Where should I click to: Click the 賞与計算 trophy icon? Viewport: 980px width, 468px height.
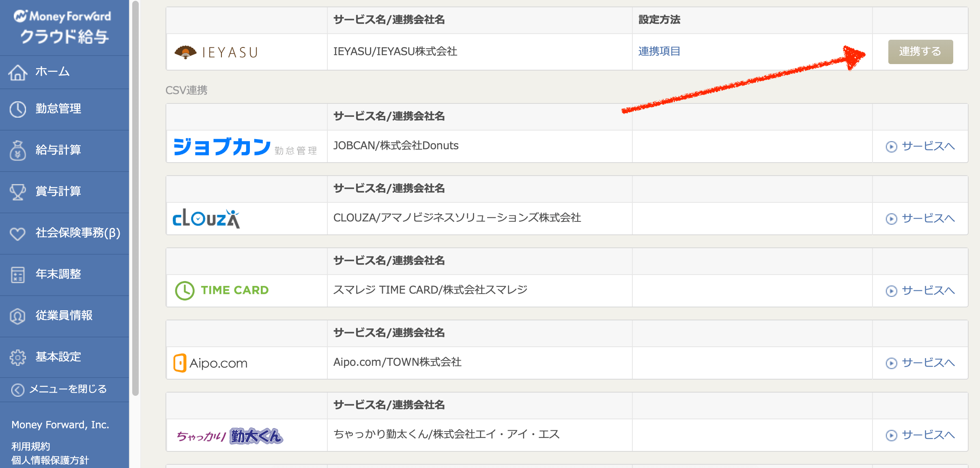(x=18, y=192)
